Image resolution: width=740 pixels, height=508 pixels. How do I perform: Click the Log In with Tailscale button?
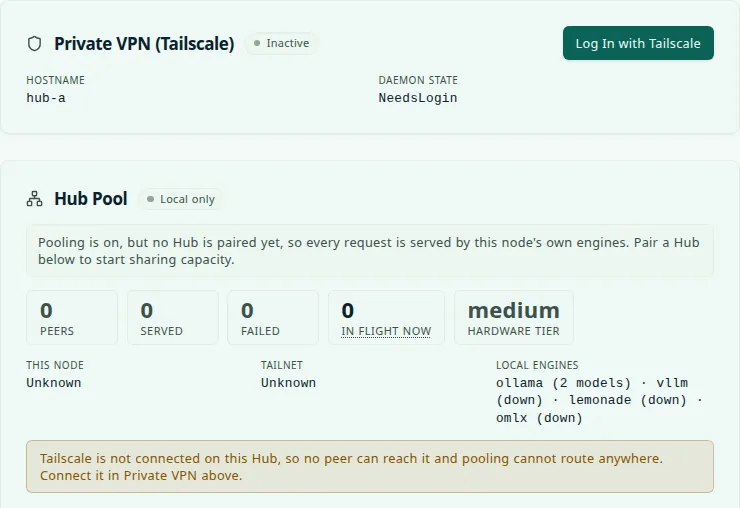(638, 43)
